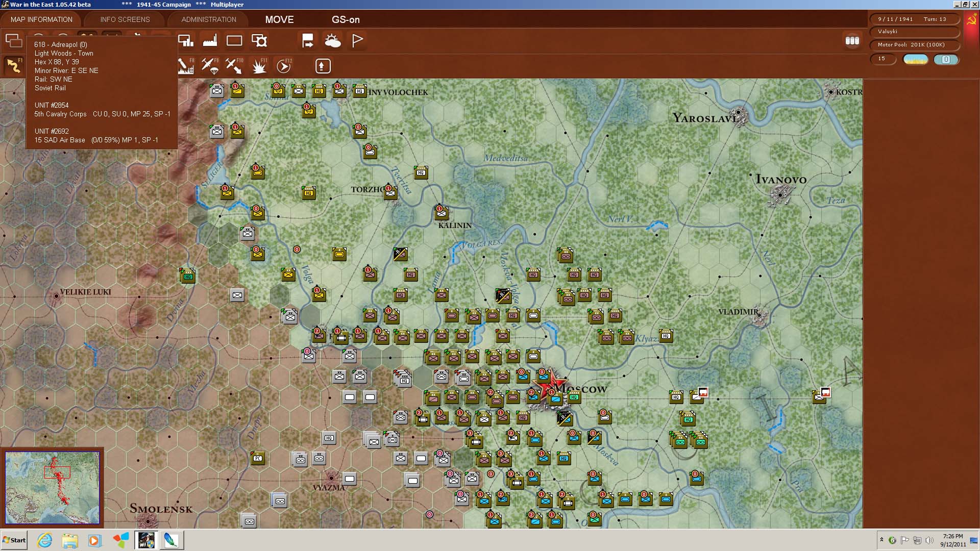The width and height of the screenshot is (980, 551).
Task: Select the unit counter at Kalinin
Action: click(x=441, y=212)
